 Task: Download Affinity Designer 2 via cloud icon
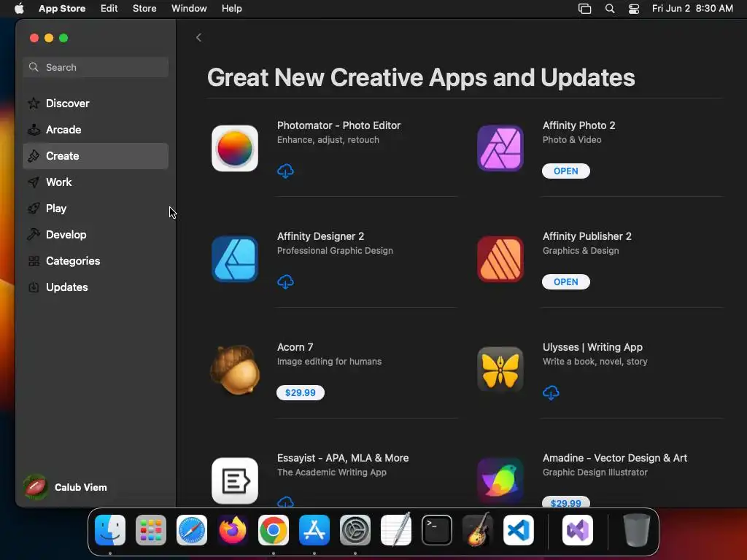coord(285,282)
